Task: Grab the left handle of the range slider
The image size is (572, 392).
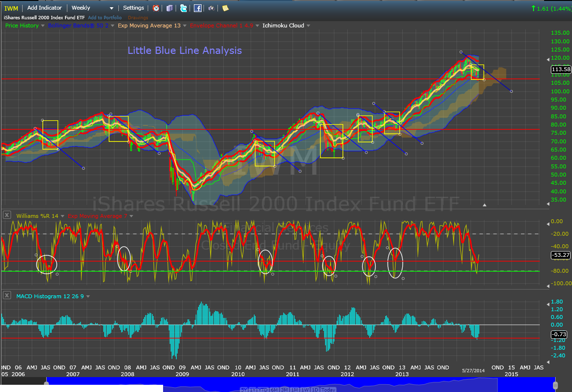Action: [46, 384]
